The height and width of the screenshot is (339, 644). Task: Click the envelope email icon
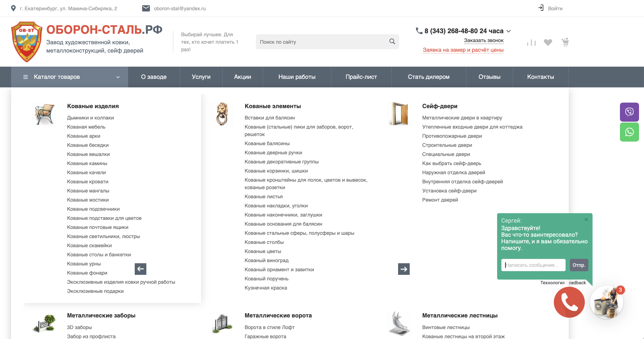(146, 8)
